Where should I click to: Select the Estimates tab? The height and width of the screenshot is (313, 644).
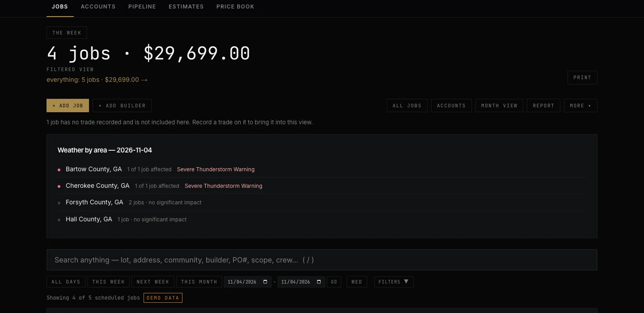(186, 7)
